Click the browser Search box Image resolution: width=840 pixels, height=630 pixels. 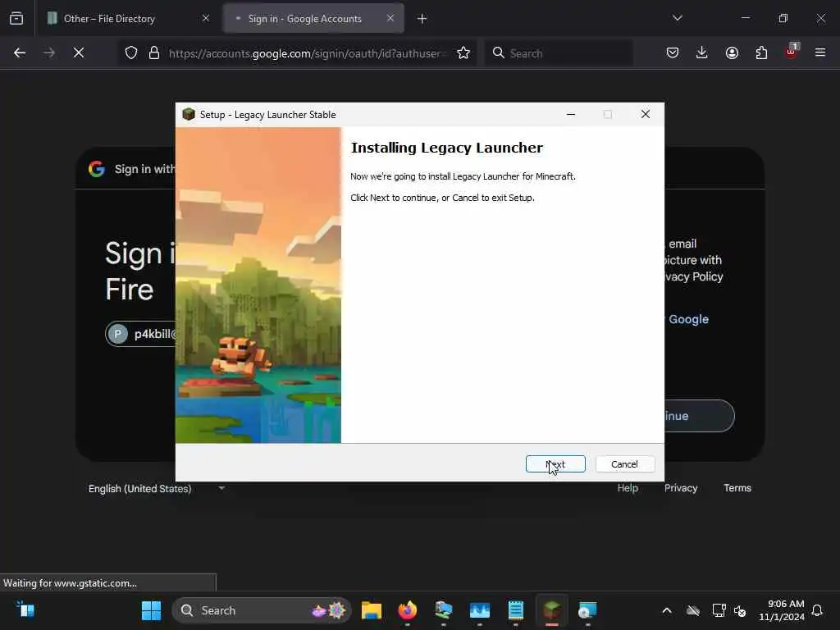[559, 53]
